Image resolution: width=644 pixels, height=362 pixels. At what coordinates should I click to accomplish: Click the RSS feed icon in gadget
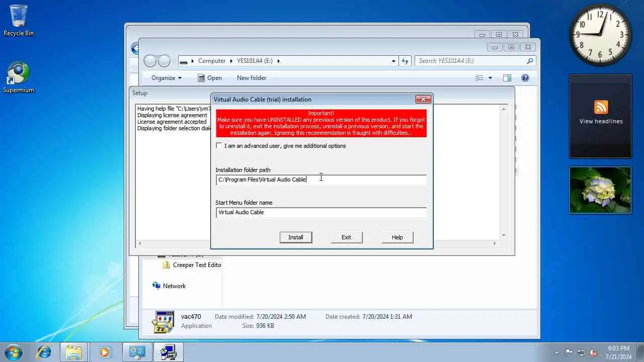tap(601, 107)
